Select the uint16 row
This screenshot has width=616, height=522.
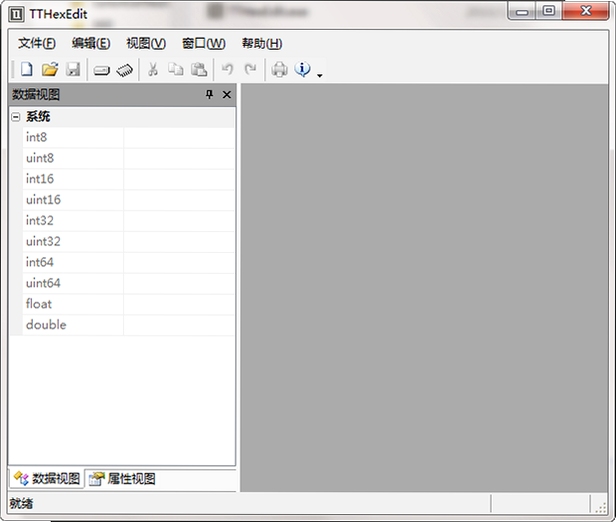pos(128,200)
